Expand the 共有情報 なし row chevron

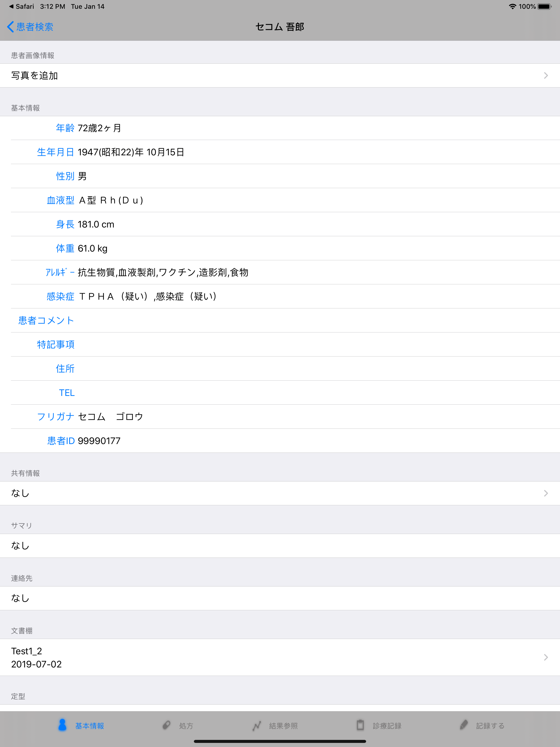click(x=546, y=493)
